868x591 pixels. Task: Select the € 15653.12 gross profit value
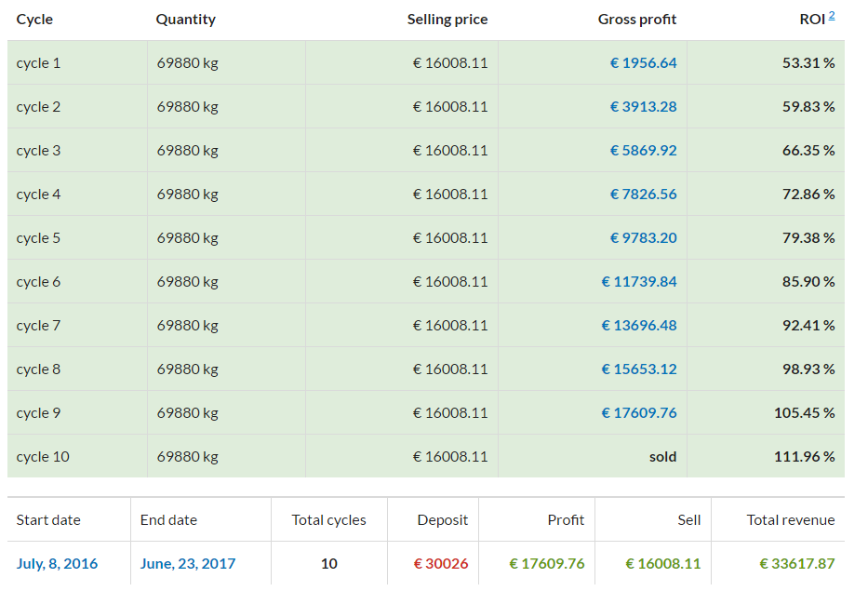(639, 369)
